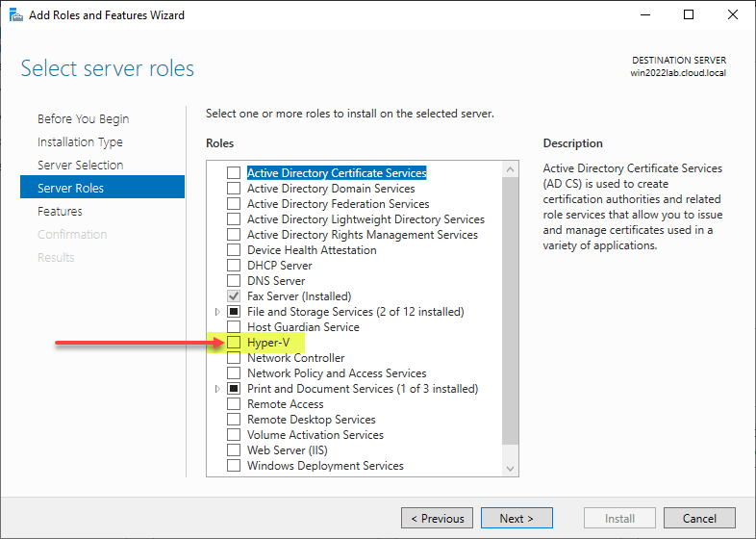Select the Network Controller label

(x=296, y=358)
